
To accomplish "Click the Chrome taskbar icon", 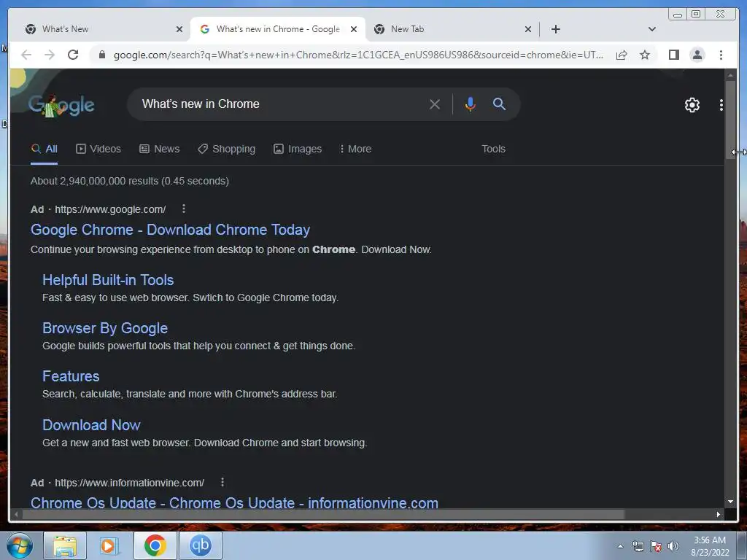I will pyautogui.click(x=155, y=545).
